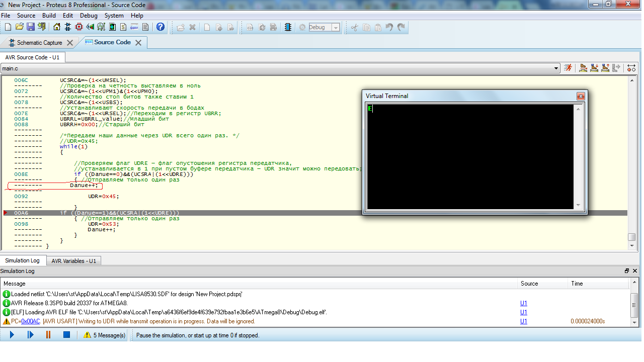
Task: Stop the simulation
Action: pos(66,335)
